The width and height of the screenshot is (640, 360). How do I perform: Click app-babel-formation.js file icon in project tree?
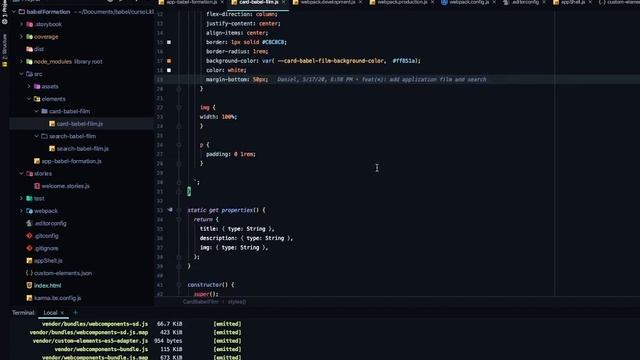37,161
